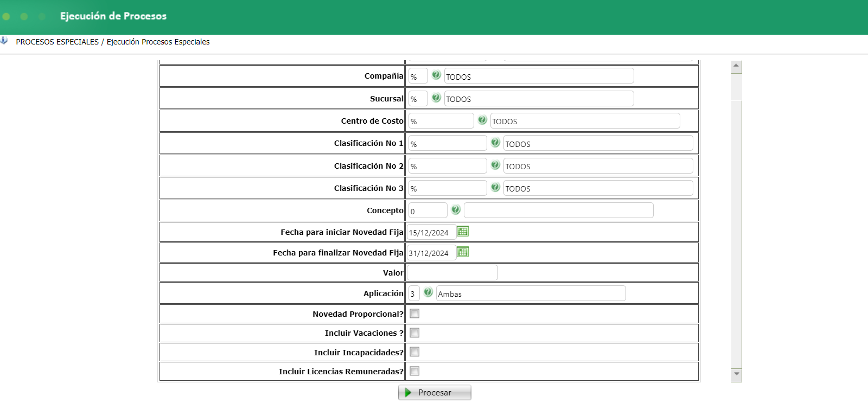868x409 pixels.
Task: Click the Concepto code field
Action: pos(428,210)
